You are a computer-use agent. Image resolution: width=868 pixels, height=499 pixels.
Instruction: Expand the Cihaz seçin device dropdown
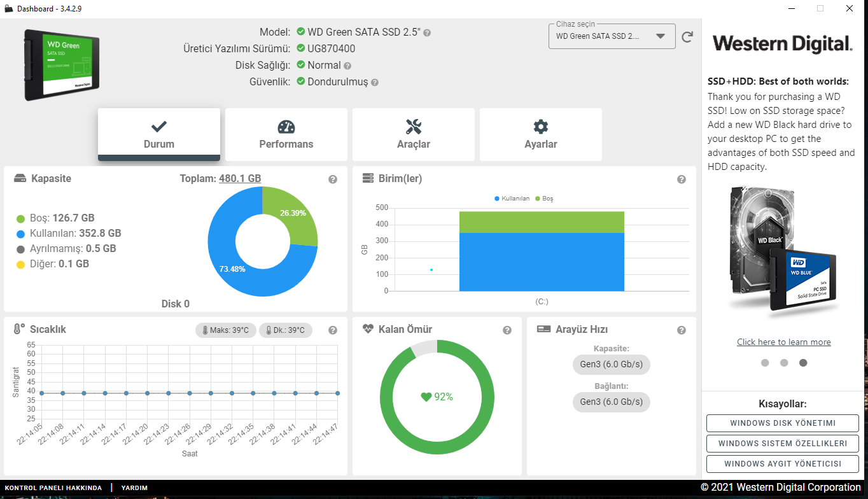612,36
